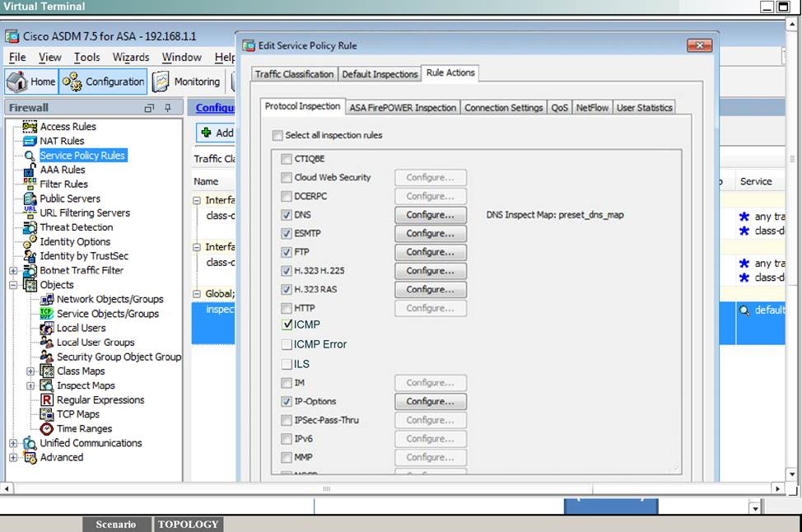Viewport: 802px width, 532px height.
Task: Click the Time Ranges clock icon
Action: (47, 429)
